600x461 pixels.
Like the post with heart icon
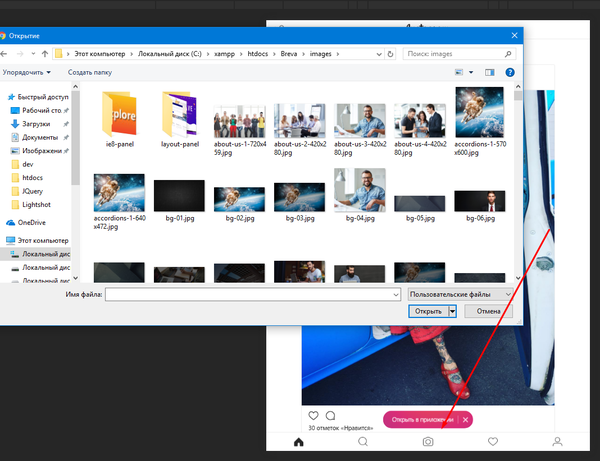(314, 416)
